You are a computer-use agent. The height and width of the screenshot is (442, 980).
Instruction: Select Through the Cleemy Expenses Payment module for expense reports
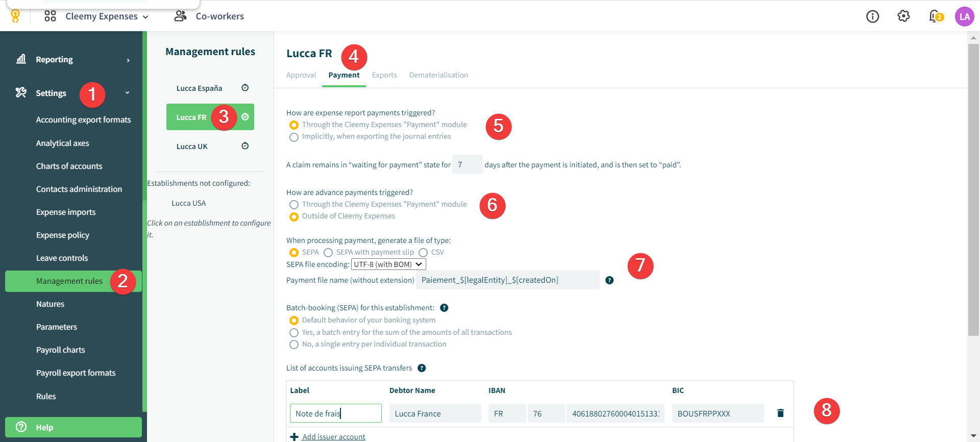pyautogui.click(x=294, y=125)
